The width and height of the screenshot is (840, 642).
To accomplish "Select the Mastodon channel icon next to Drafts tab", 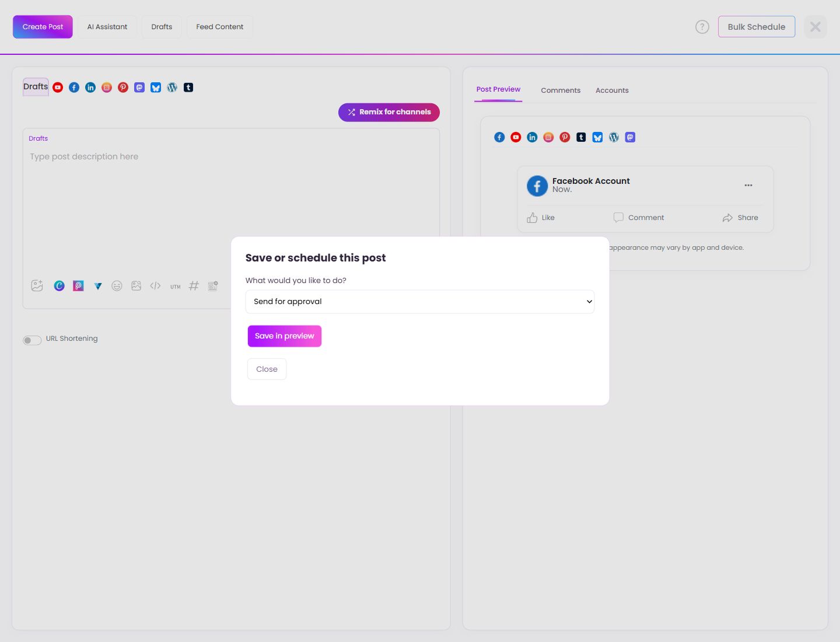I will tap(139, 88).
